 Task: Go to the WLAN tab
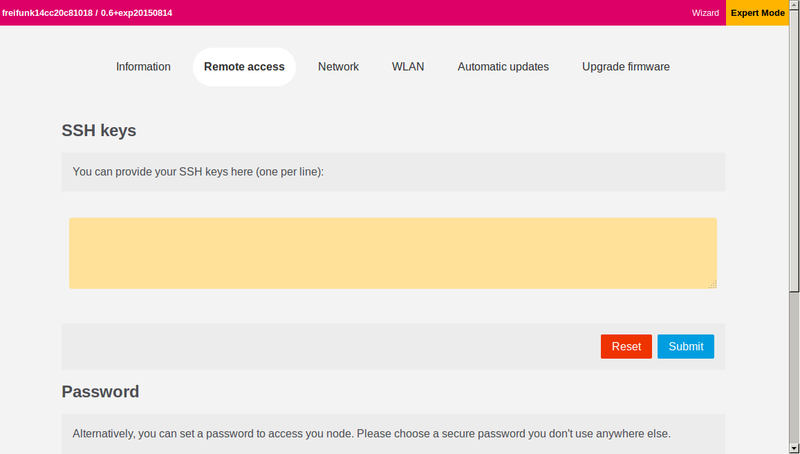408,67
